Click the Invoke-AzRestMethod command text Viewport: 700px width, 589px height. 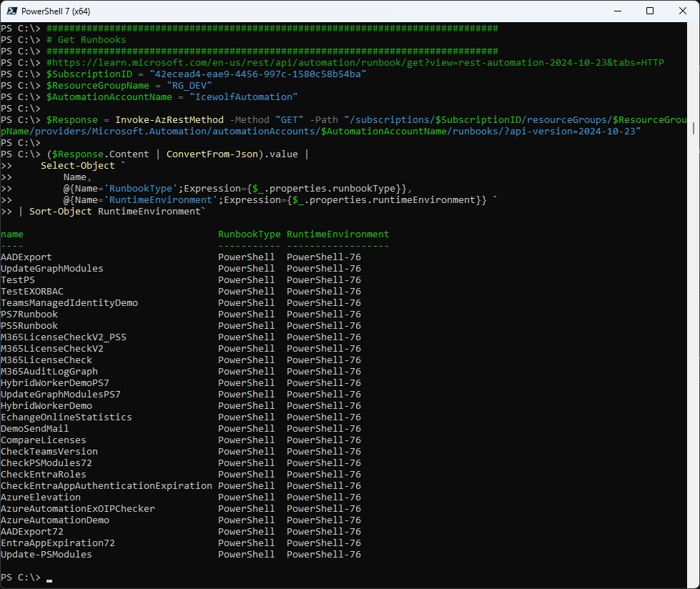pyautogui.click(x=169, y=119)
